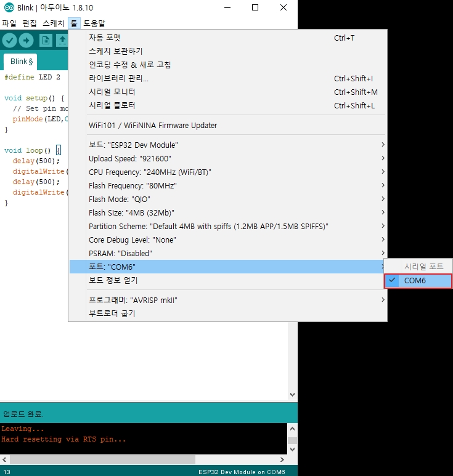Image resolution: width=453 pixels, height=476 pixels.
Task: Expand the Upload Speed "921600" submenu
Action: pos(228,158)
